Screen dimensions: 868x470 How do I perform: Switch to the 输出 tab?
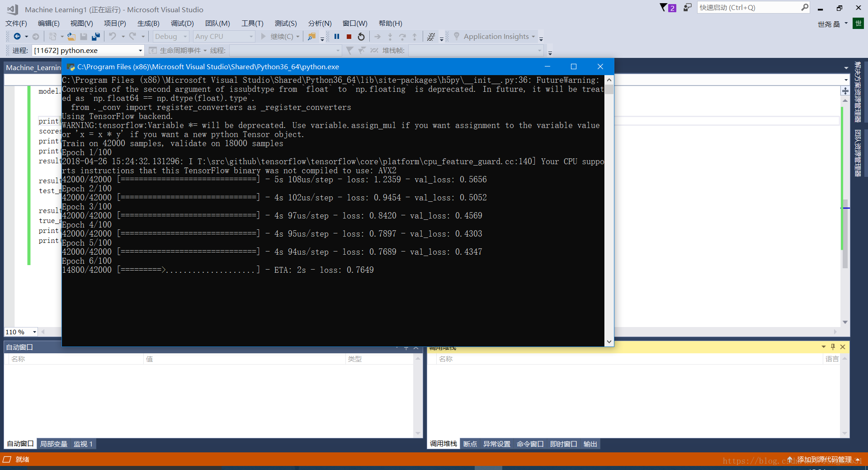(x=590, y=444)
